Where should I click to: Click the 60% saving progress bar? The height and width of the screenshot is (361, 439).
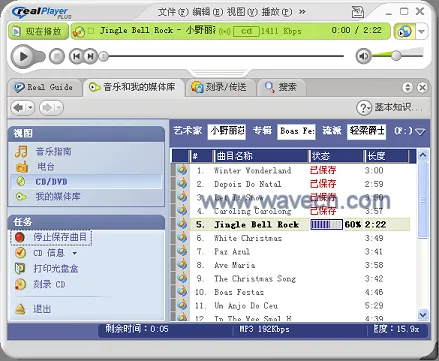pos(326,225)
